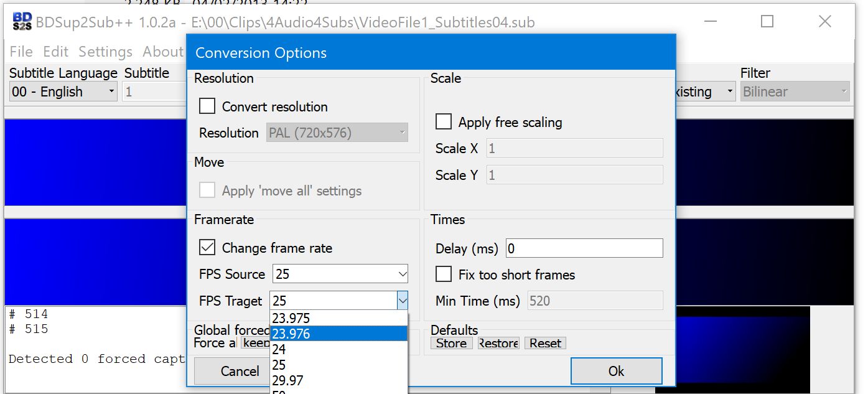Toggle the Apply free scaling checkbox
This screenshot has width=868, height=394.
point(444,122)
